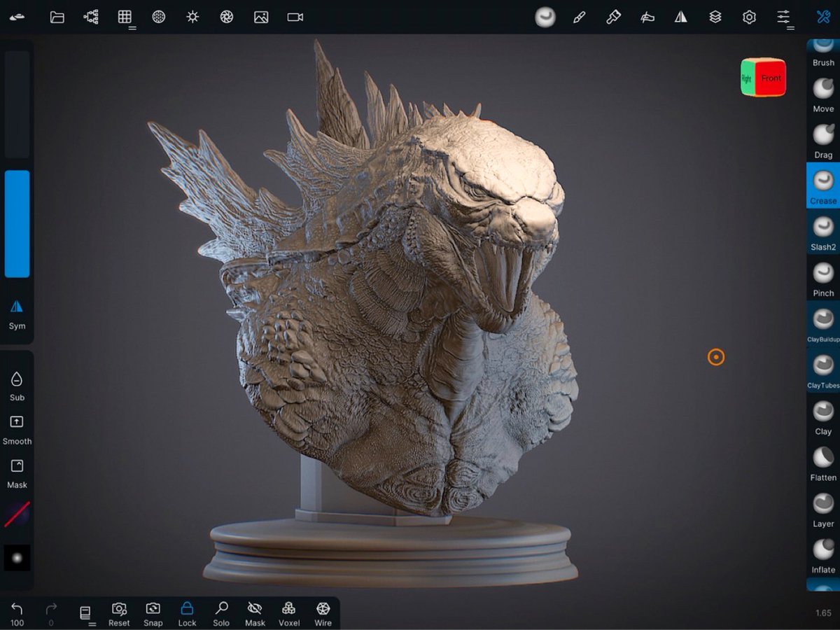Snap the camera view
Image resolution: width=840 pixels, height=630 pixels.
tap(153, 612)
